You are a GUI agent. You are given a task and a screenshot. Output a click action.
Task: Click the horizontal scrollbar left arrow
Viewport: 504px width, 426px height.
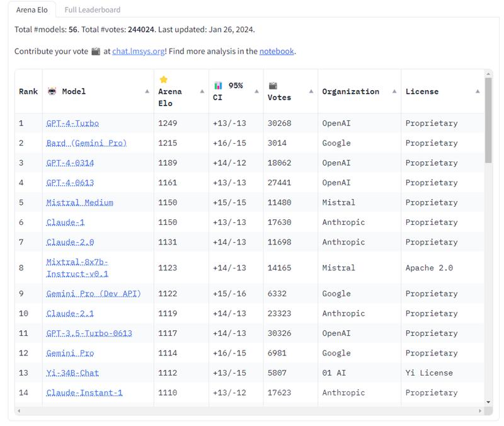pos(20,411)
